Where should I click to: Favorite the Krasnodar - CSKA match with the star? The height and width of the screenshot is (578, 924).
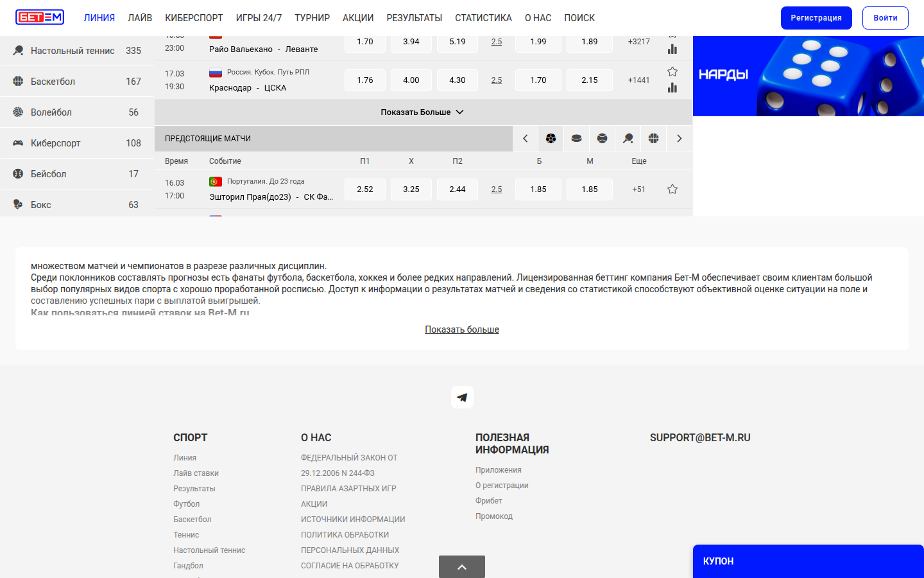672,72
